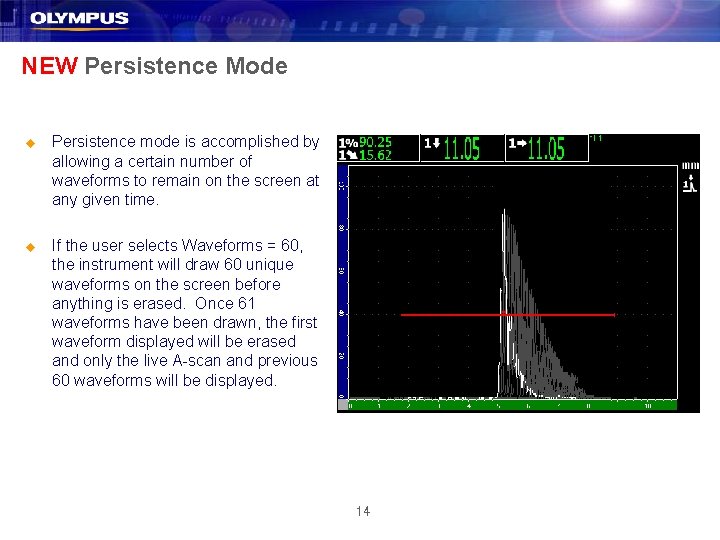Click the Olympus logo in the header
Screen dimensions: 720x540
(79, 19)
